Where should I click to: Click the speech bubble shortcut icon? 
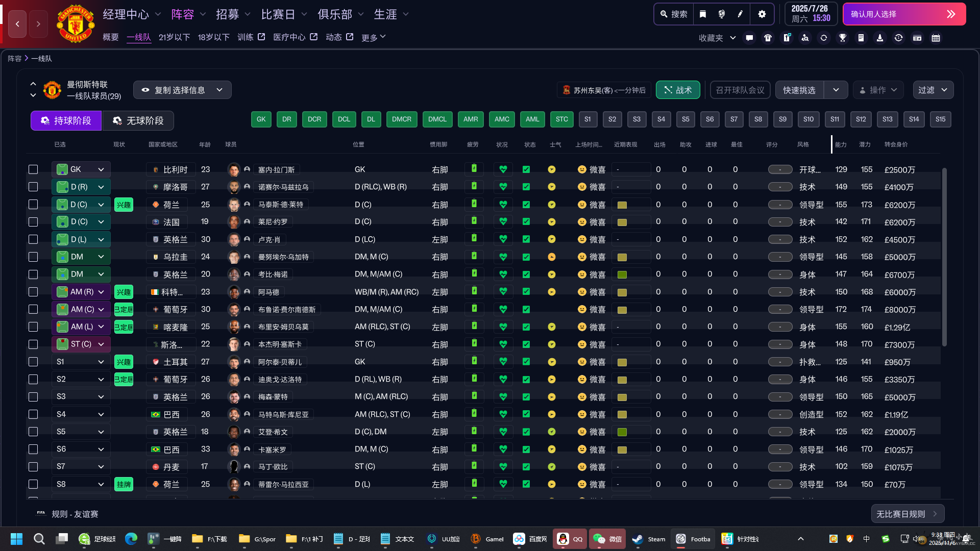(749, 38)
